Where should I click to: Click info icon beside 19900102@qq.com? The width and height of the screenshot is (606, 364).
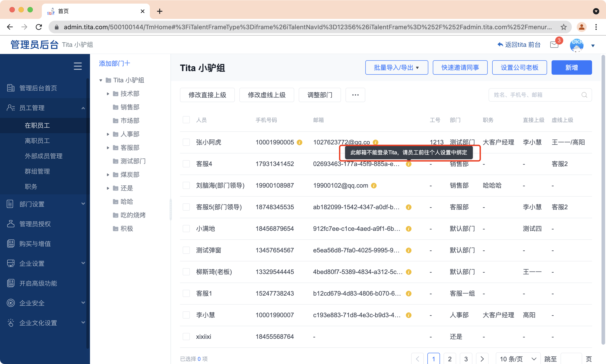[x=374, y=186]
